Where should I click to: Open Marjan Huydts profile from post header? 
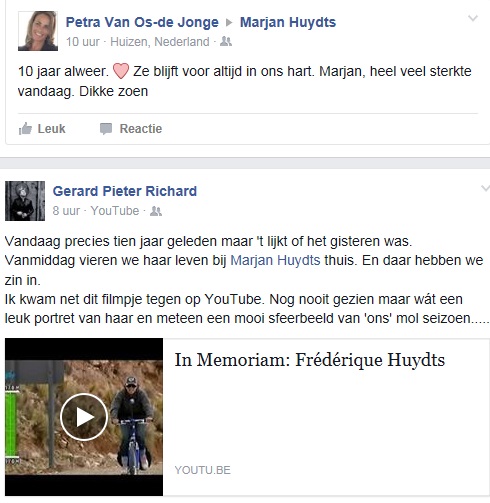tap(288, 22)
